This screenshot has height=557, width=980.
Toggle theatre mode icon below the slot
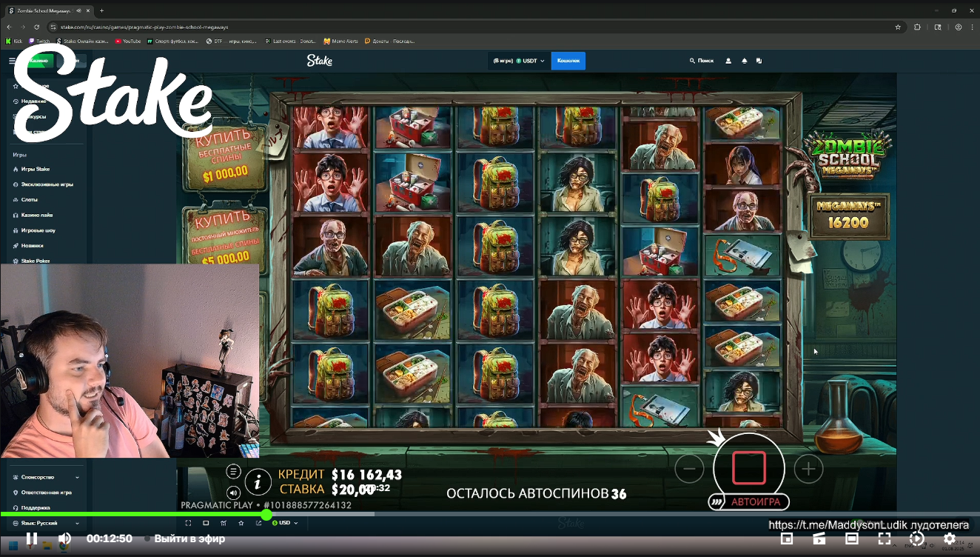pos(206,523)
